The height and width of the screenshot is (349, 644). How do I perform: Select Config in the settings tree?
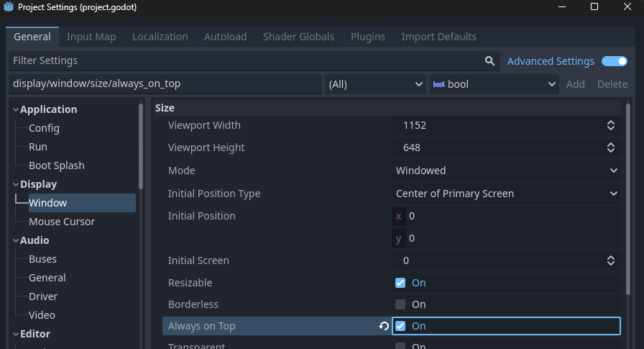tap(45, 128)
